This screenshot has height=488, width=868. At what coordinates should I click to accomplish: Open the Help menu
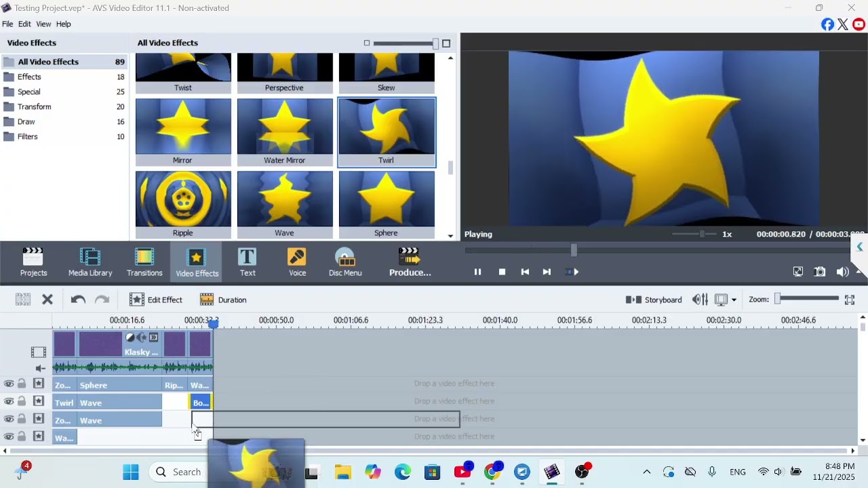tap(63, 24)
